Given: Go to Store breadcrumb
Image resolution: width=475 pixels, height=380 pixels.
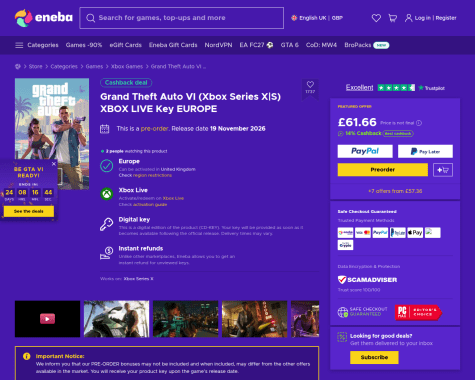Looking at the screenshot, I should pos(35,66).
